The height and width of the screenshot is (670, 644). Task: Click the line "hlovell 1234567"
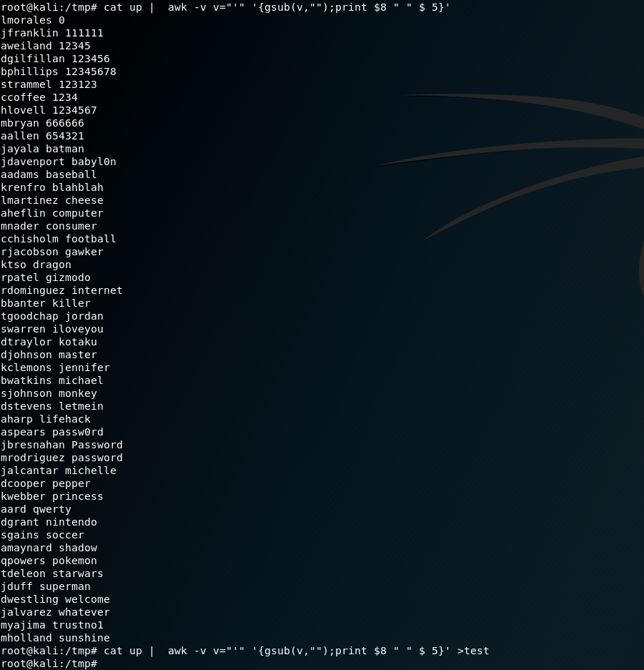coord(49,110)
